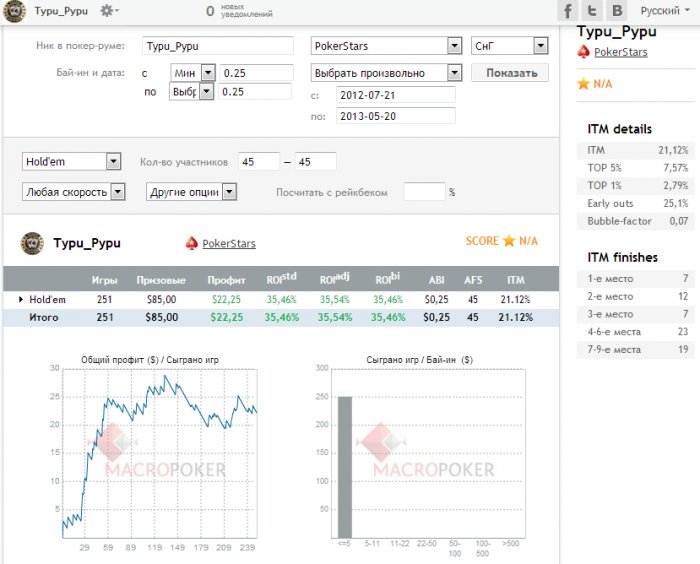
Task: Sort by ABI column header
Action: click(x=437, y=280)
